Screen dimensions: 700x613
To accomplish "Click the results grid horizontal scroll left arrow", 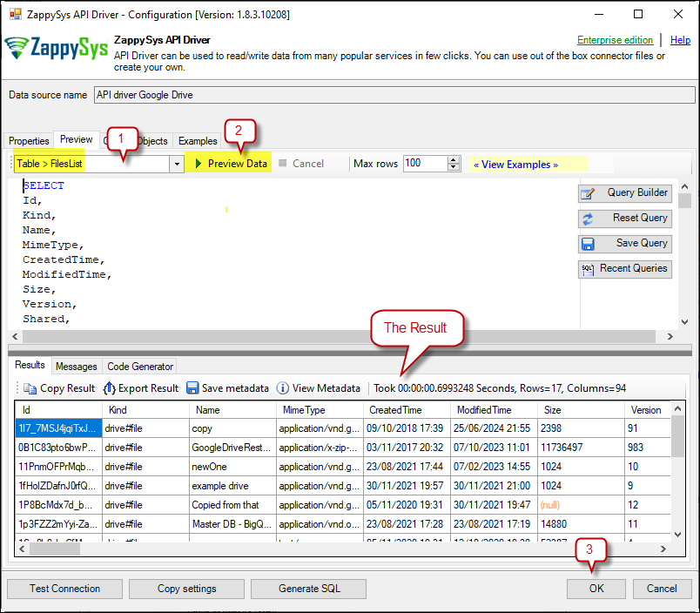I will (22, 549).
